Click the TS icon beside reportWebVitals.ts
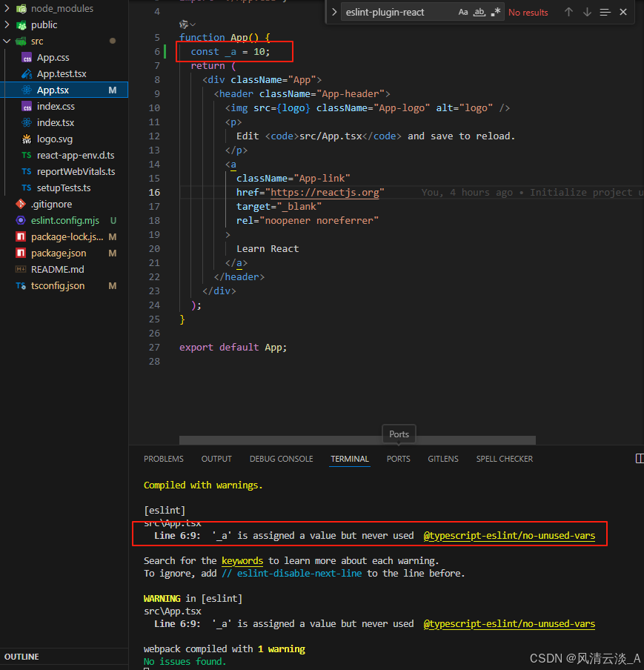The height and width of the screenshot is (670, 644). coord(27,171)
